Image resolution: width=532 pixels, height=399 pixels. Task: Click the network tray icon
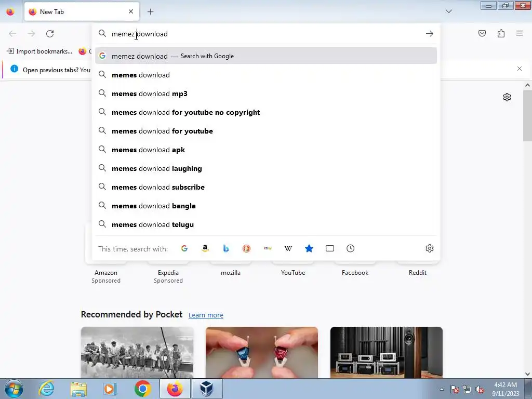467,389
